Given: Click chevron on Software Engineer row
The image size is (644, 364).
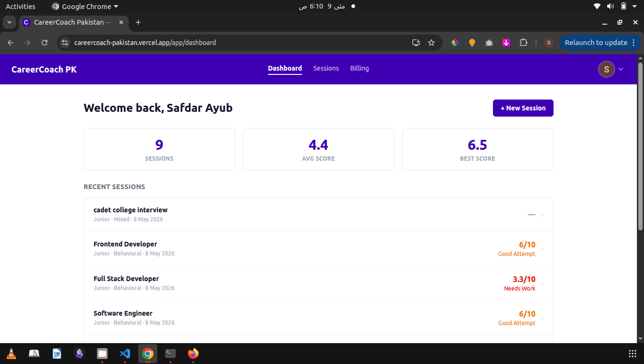Looking at the screenshot, I should pos(542,318).
